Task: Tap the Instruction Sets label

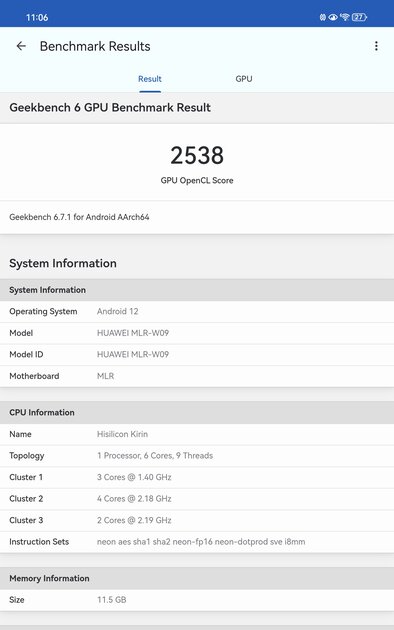Action: click(x=39, y=542)
